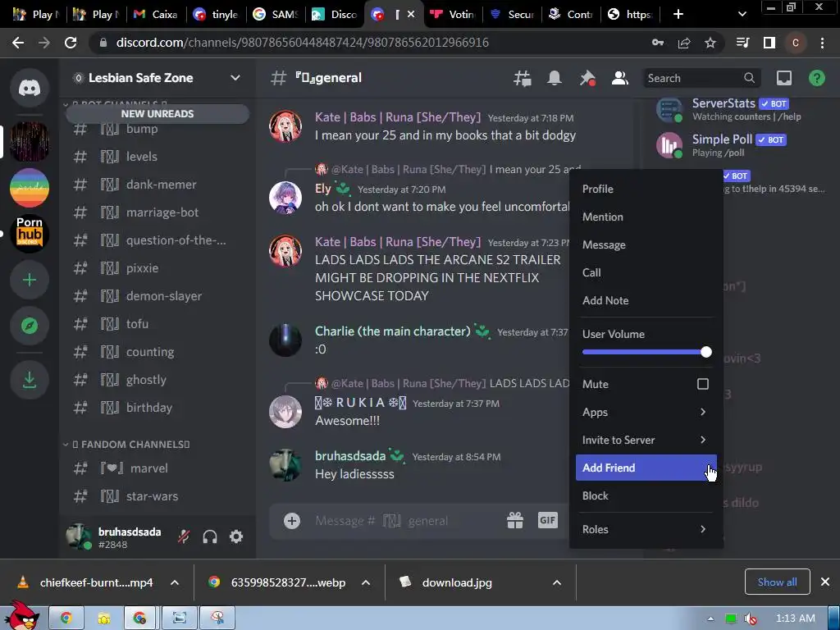Viewport: 840px width, 630px height.
Task: Open media control icon in Chrome toolbar
Action: tap(742, 43)
